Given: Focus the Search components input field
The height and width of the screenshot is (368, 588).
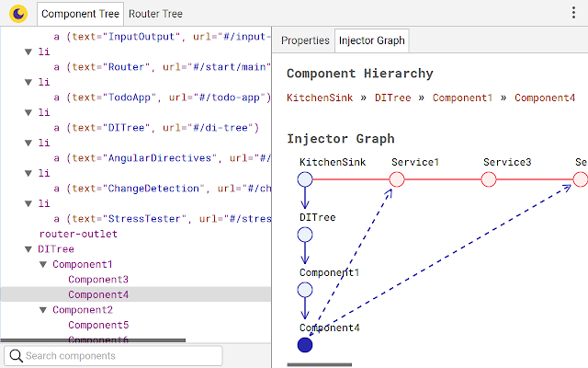Looking at the screenshot, I should (x=113, y=356).
